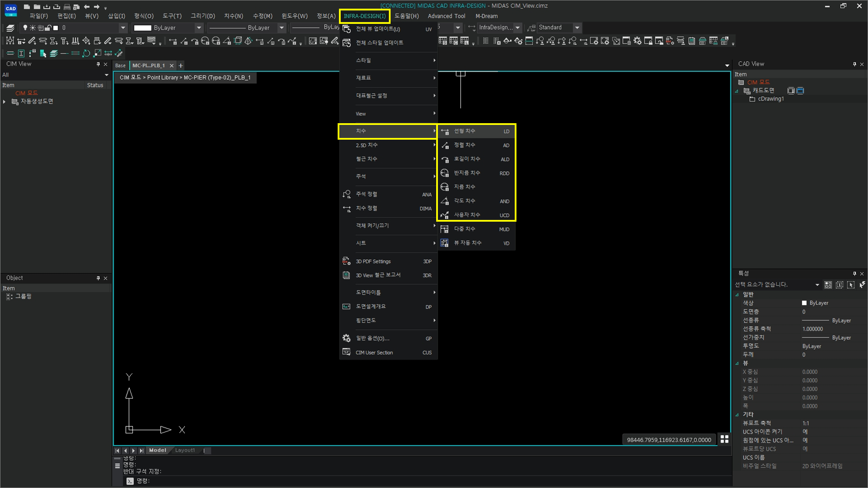
Task: Open the layer properties manager icon
Action: pos(10,28)
